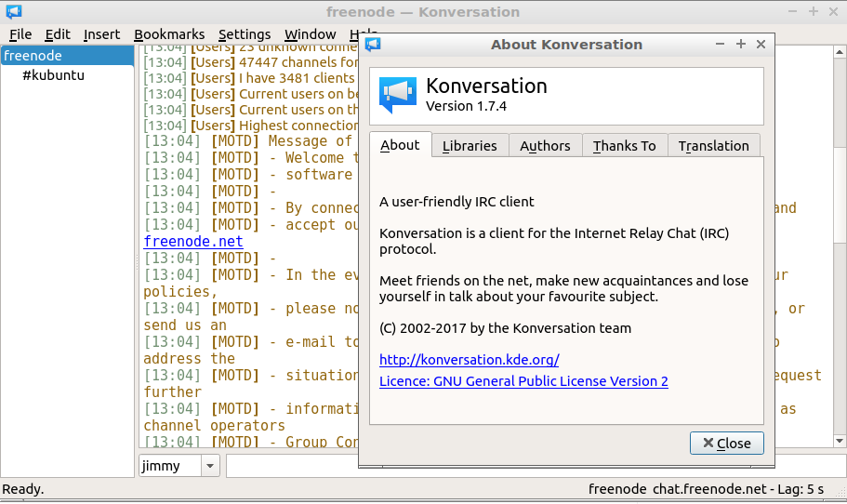Screen dimensions: 847x504
Task: Click the Close button in About dialog
Action: click(x=726, y=443)
